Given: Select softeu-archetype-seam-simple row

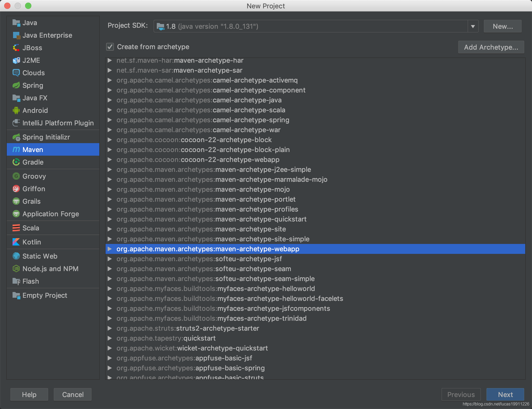Looking at the screenshot, I should 315,279.
